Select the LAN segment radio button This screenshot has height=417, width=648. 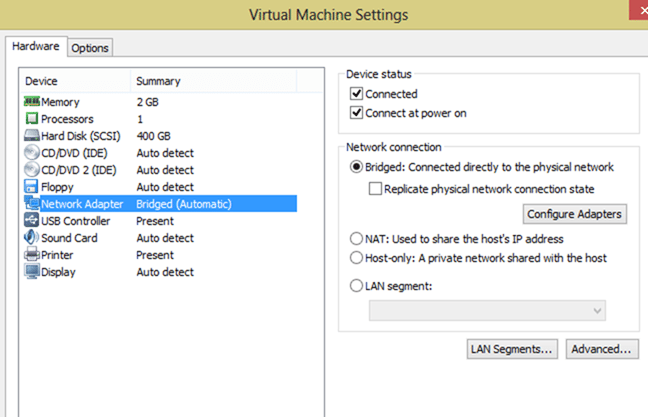tap(356, 286)
